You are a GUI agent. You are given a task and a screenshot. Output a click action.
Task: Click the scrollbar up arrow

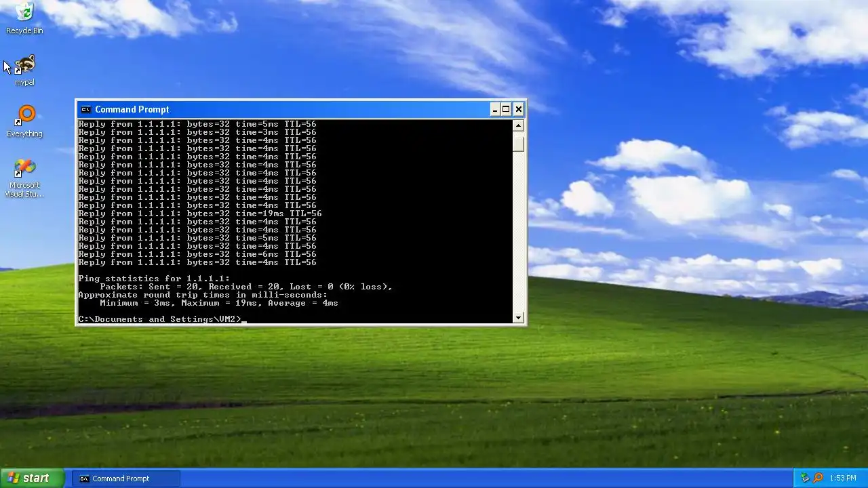pos(519,125)
